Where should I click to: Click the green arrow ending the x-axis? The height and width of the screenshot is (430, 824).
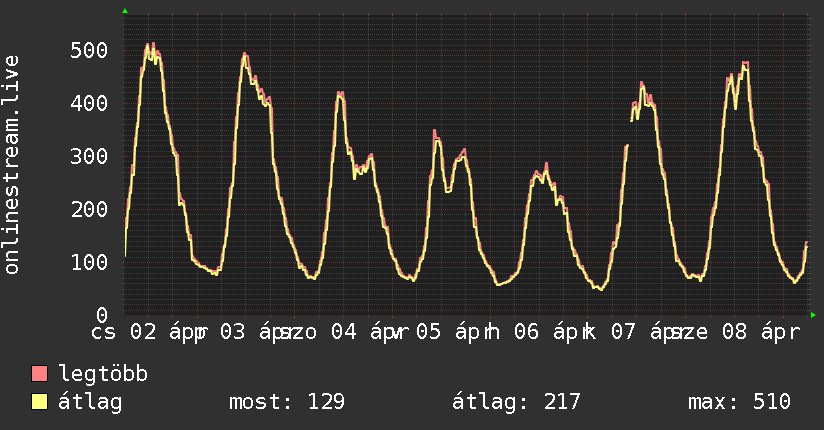click(813, 315)
